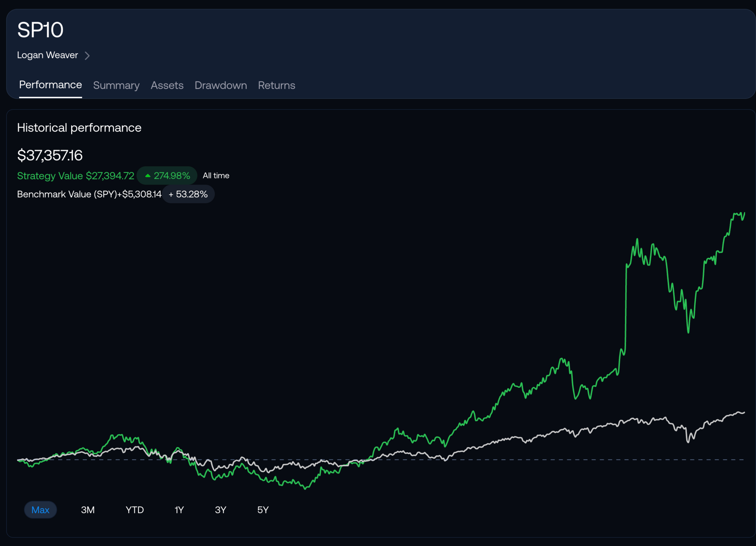Click the +53.28% benchmark badge
Image resolution: width=756 pixels, height=546 pixels.
click(188, 194)
